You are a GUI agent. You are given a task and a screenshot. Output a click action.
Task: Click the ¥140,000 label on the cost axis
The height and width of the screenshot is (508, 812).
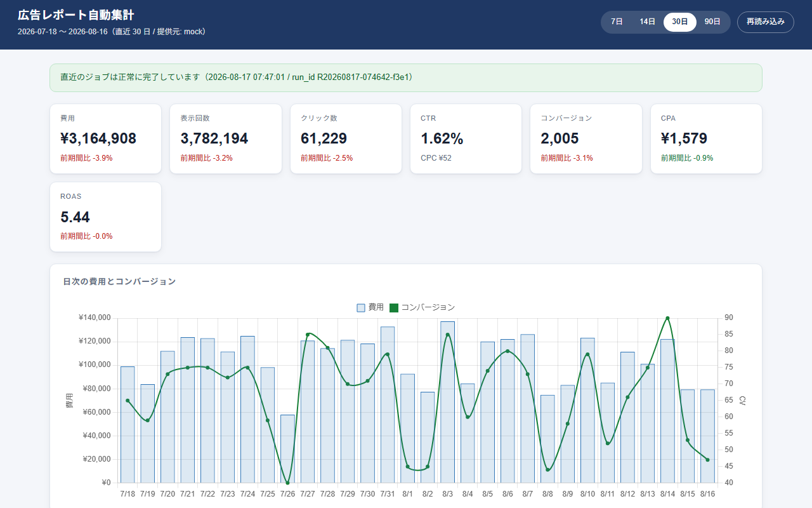click(x=95, y=317)
